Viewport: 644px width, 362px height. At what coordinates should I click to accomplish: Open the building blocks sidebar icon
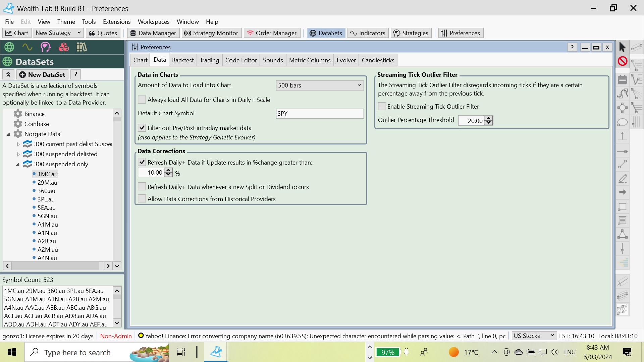tap(63, 47)
